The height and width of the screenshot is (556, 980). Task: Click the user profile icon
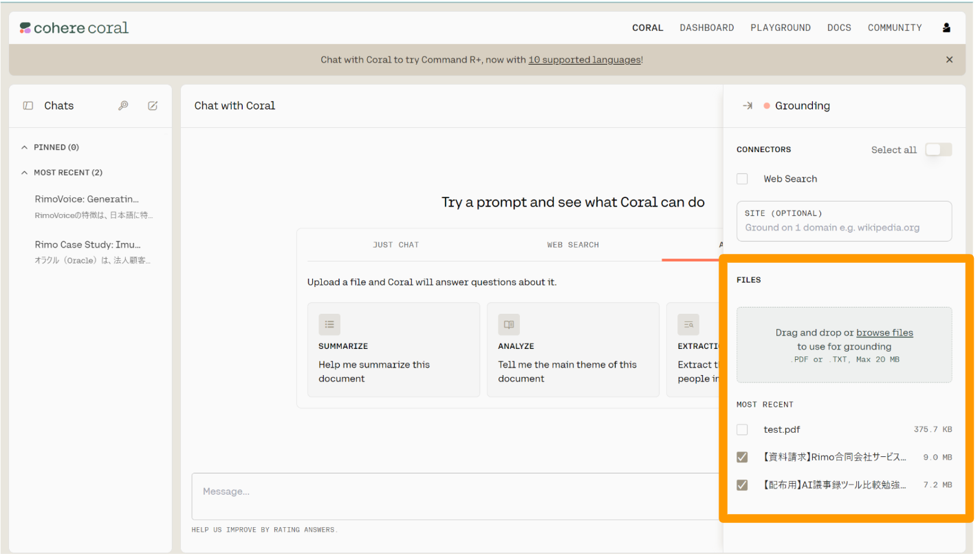tap(946, 28)
